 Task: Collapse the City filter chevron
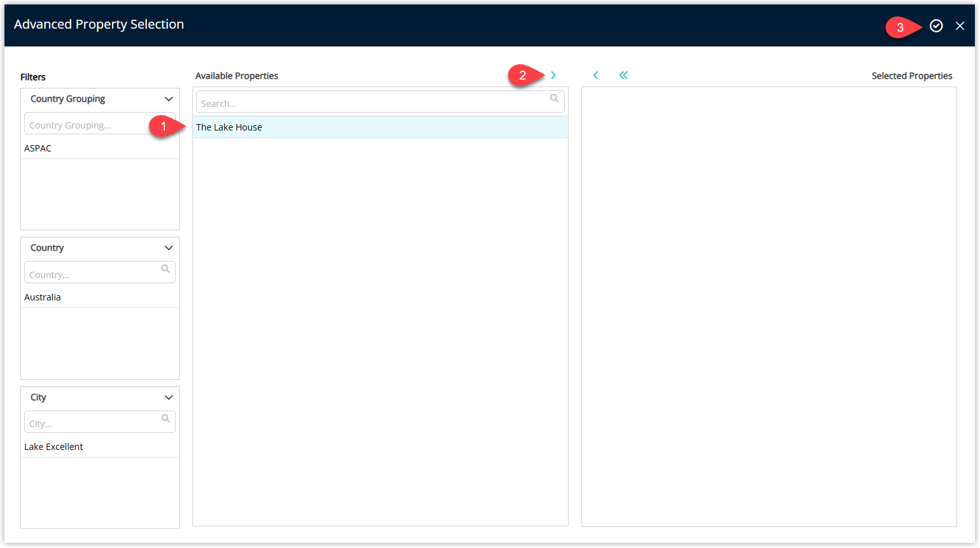click(169, 398)
